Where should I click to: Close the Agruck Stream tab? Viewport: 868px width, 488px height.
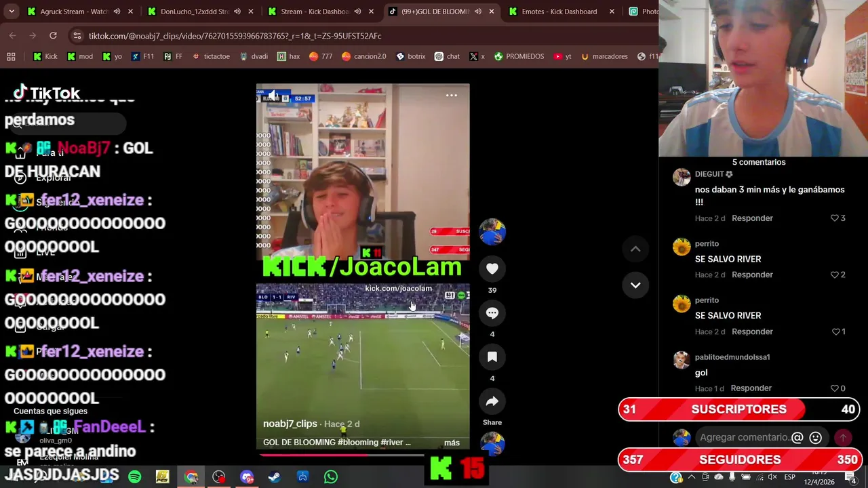tap(130, 12)
